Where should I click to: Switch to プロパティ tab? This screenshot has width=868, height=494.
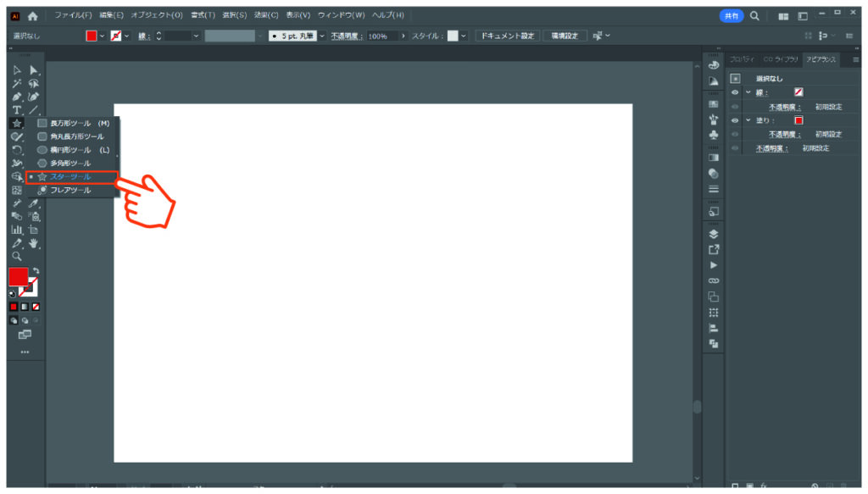coord(742,59)
